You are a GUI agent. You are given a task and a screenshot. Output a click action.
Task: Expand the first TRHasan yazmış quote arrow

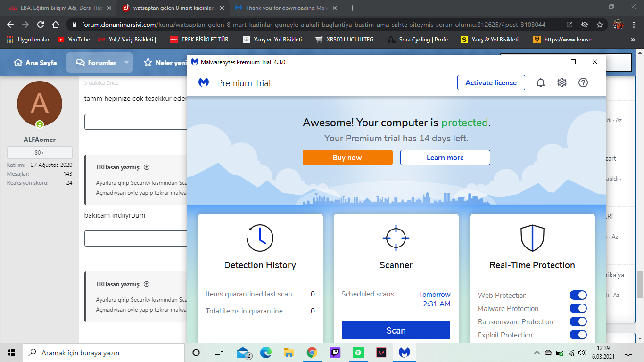pos(147,167)
